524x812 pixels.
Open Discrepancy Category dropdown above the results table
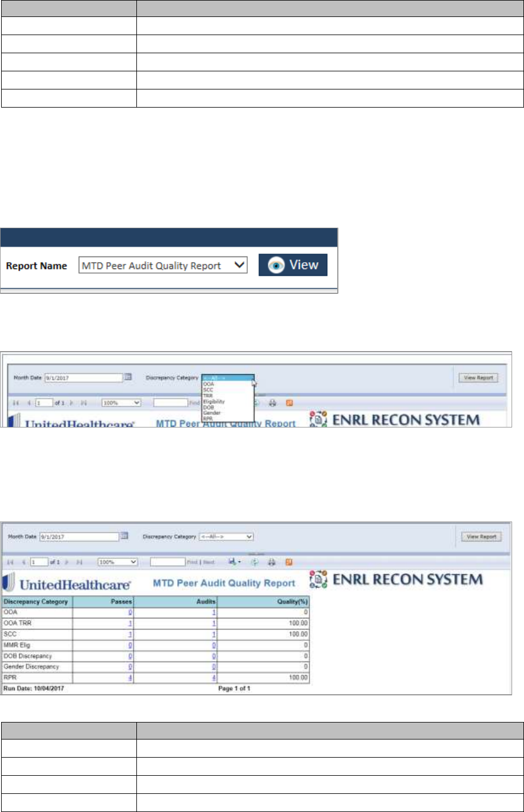point(226,536)
